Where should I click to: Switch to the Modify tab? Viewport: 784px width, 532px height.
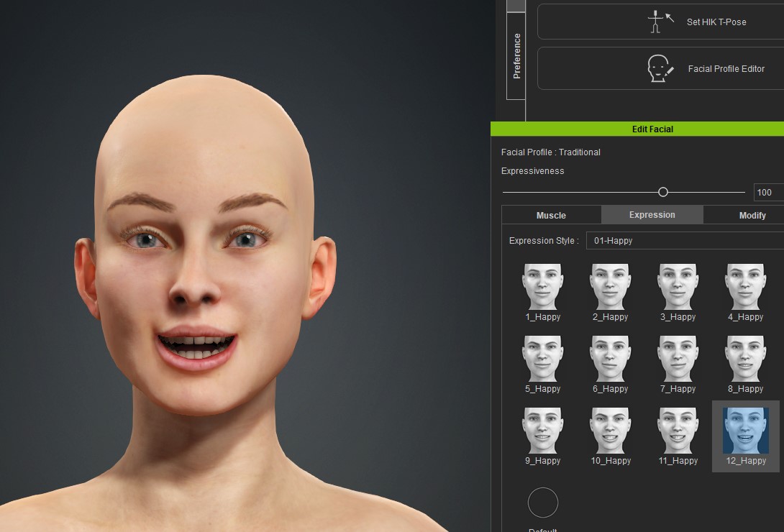(752, 215)
